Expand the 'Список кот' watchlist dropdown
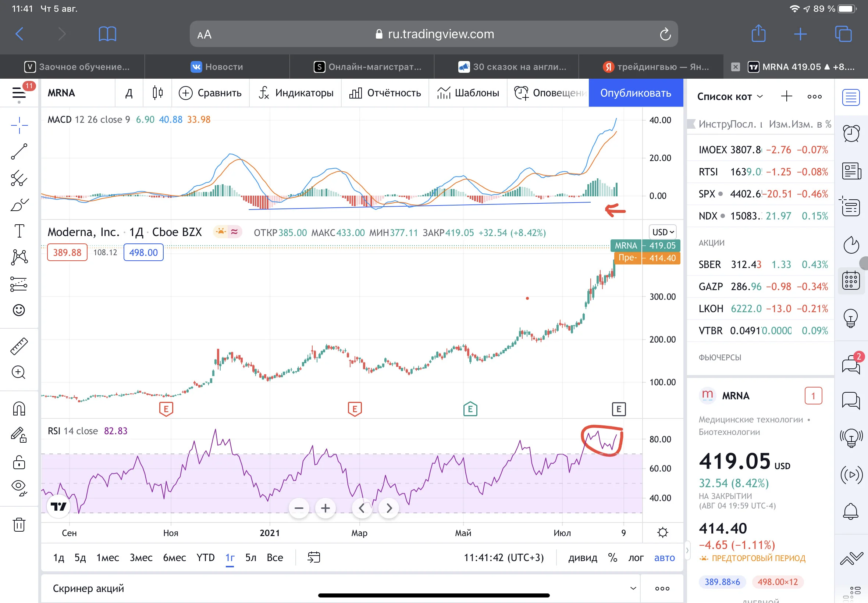868x603 pixels. [x=730, y=97]
